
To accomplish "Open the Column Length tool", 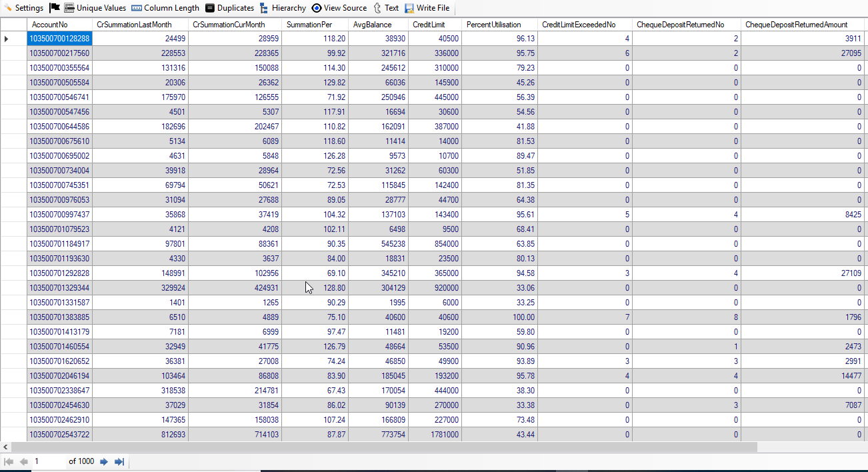I will click(165, 8).
